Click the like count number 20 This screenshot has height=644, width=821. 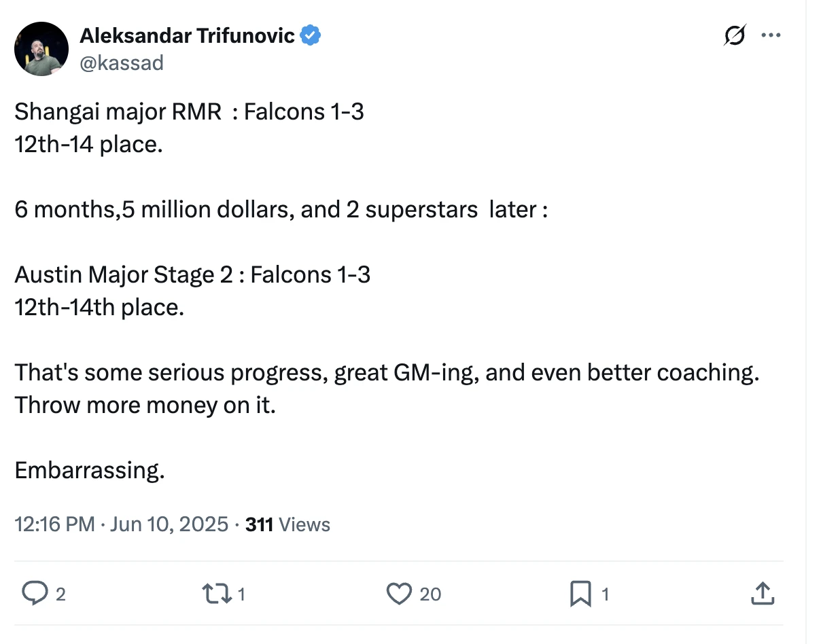430,595
